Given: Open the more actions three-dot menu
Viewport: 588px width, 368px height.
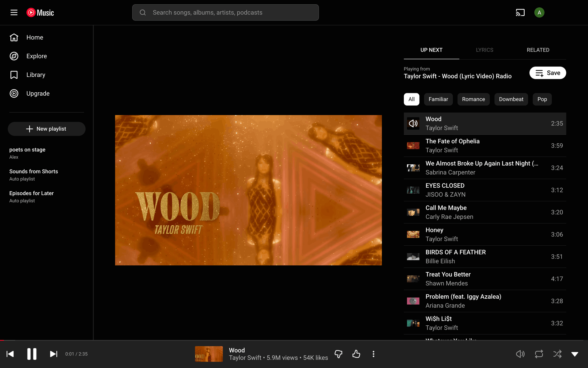Looking at the screenshot, I should (x=373, y=354).
